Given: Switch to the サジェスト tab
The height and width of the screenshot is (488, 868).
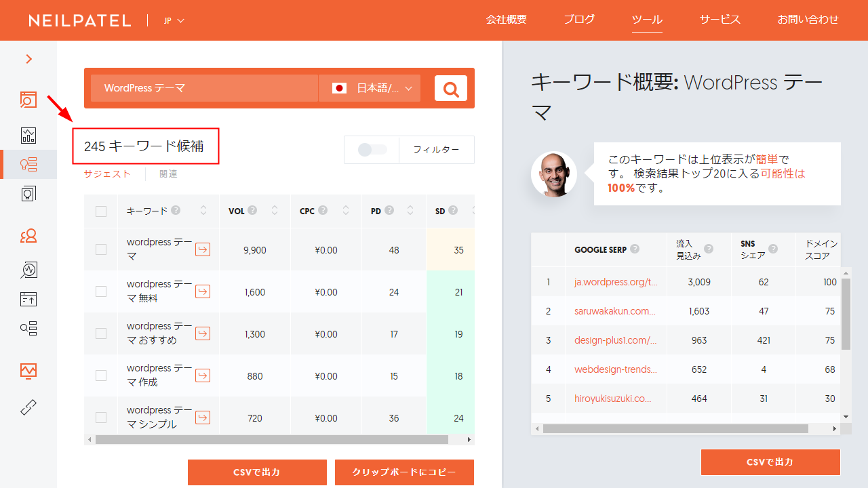Looking at the screenshot, I should pos(107,174).
